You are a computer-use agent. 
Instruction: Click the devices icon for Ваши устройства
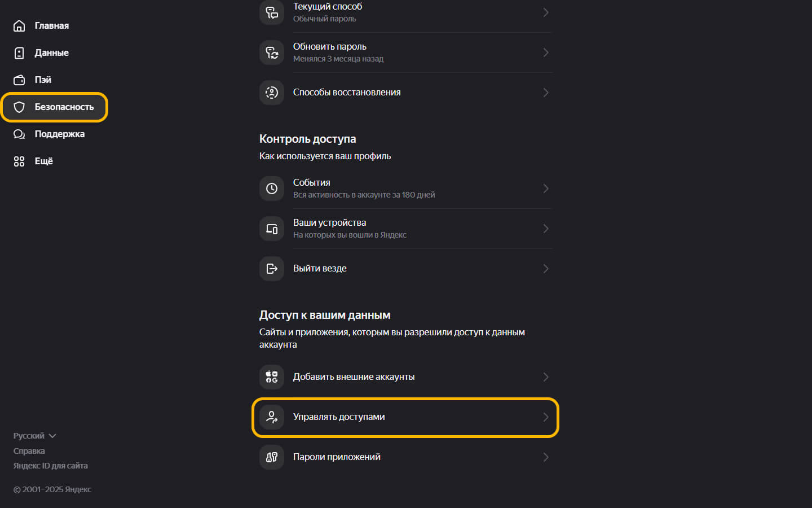coord(272,229)
